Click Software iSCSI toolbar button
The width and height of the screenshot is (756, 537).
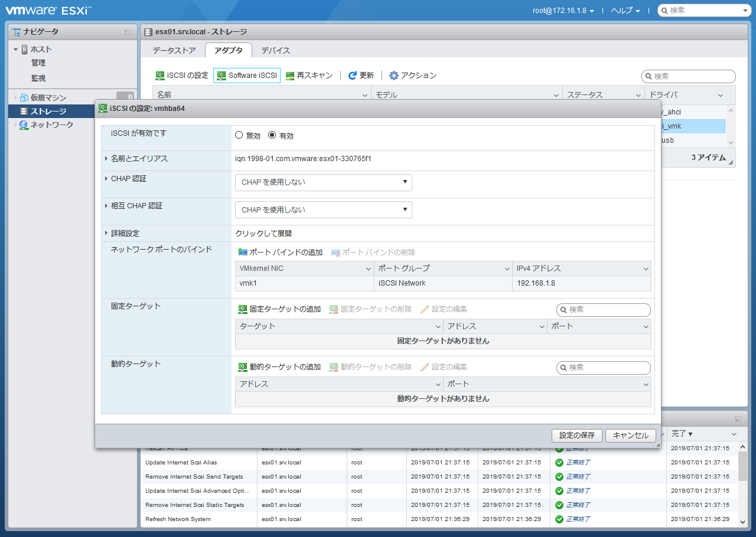click(247, 76)
